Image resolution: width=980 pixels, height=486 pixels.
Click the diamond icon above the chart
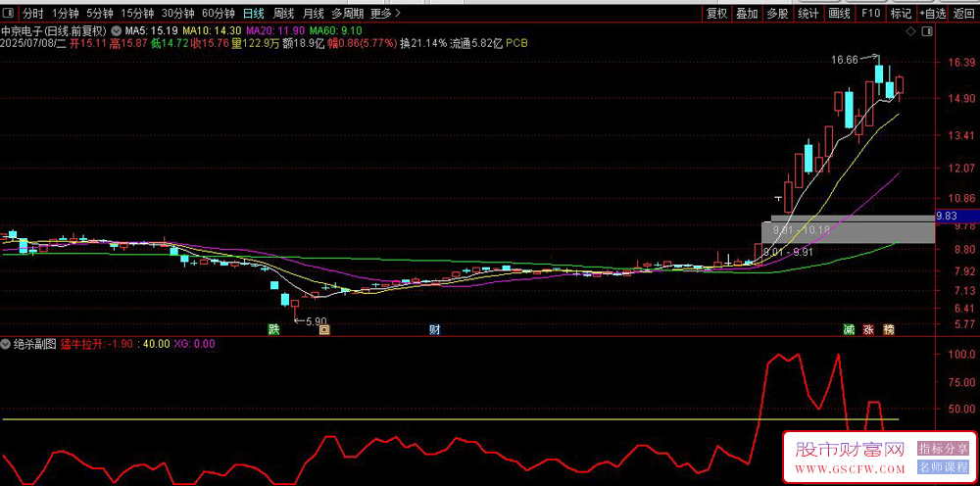(910, 30)
